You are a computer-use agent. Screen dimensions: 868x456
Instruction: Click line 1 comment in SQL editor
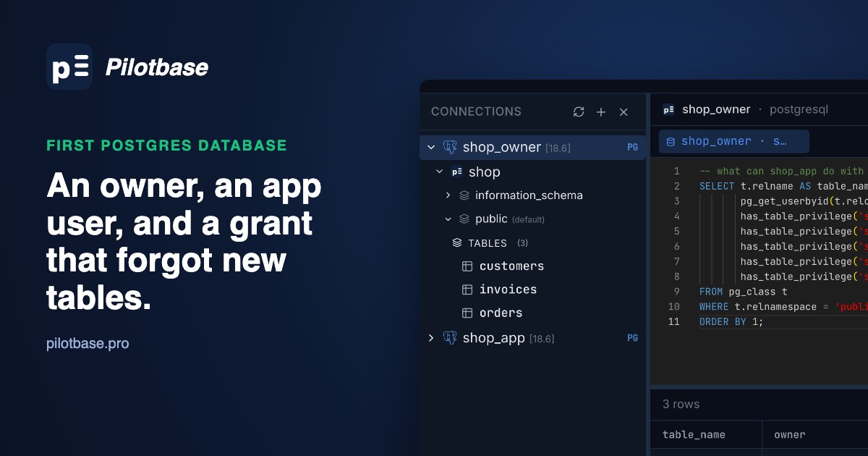point(782,172)
